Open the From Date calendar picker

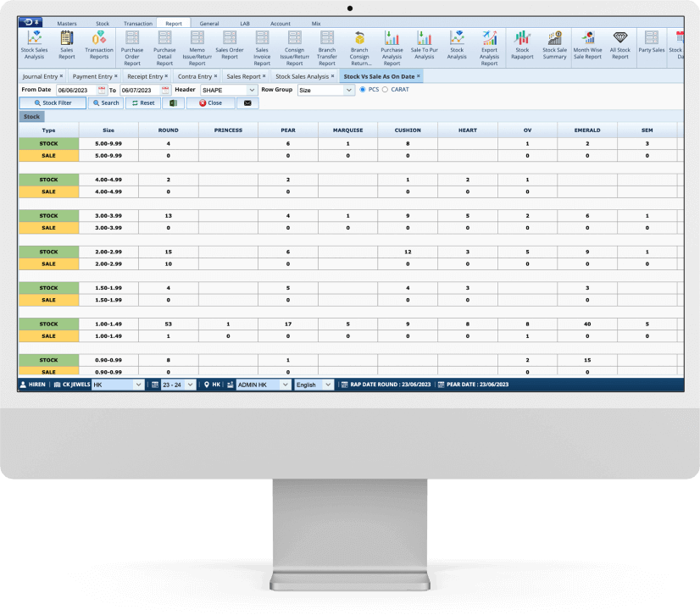[102, 90]
